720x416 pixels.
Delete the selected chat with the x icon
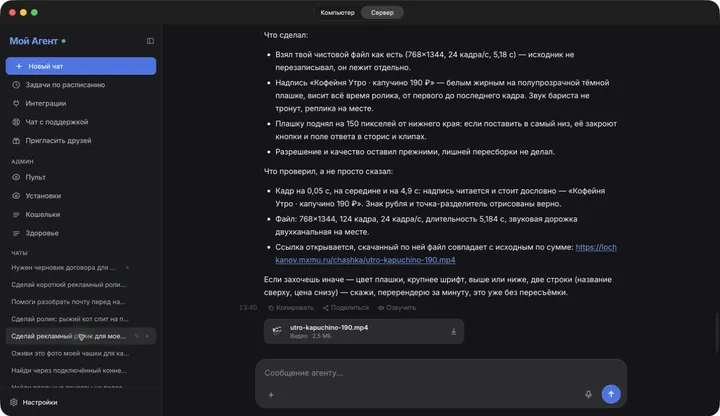[147, 336]
